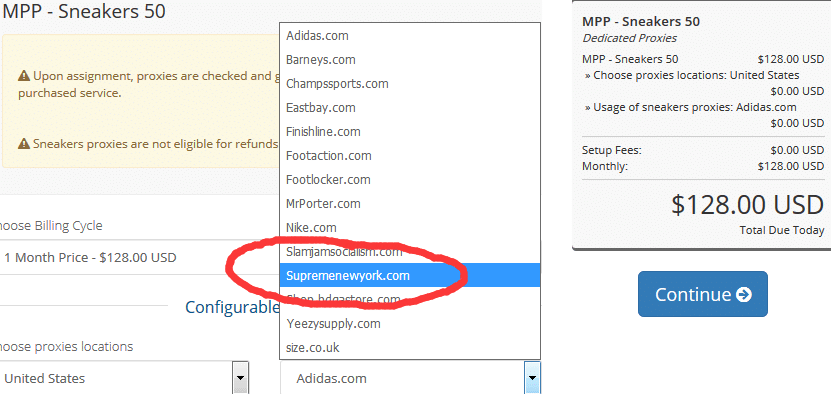The height and width of the screenshot is (394, 831).
Task: Select Slamjamsocialism.com option
Action: (410, 251)
